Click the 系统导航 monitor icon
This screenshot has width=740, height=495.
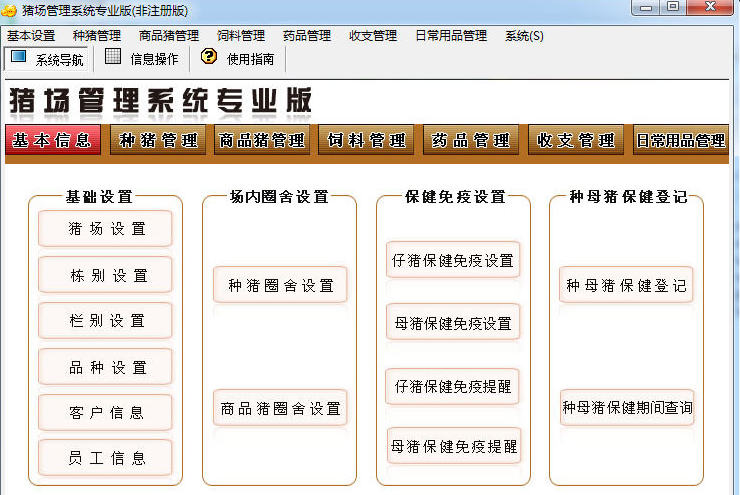pyautogui.click(x=18, y=57)
